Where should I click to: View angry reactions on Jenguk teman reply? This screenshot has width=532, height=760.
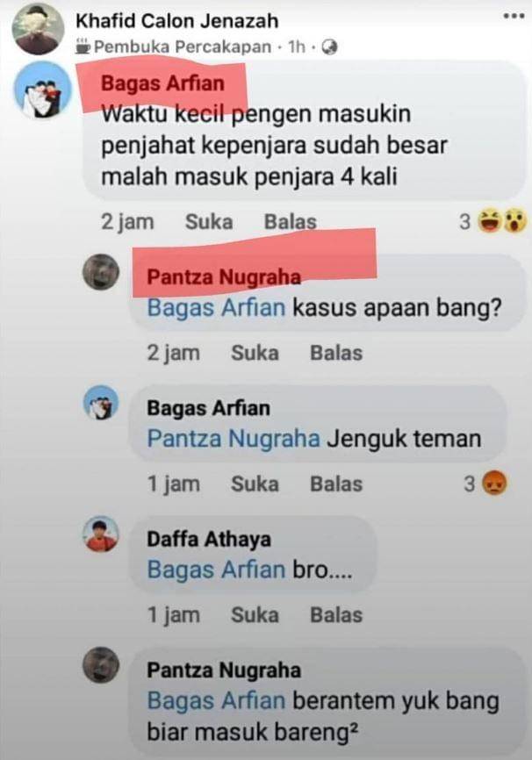(486, 484)
